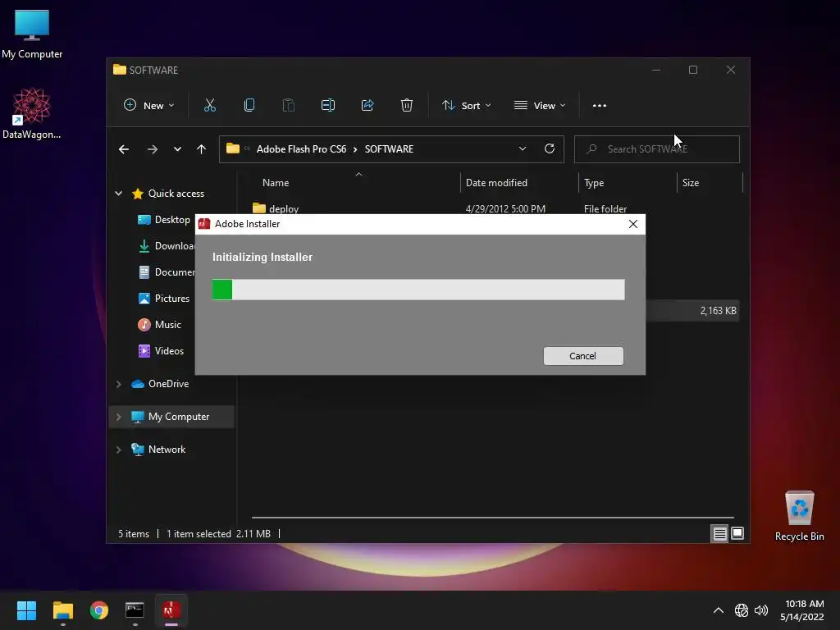840x630 pixels.
Task: Click the Rename icon in Explorer toolbar
Action: [x=328, y=106]
